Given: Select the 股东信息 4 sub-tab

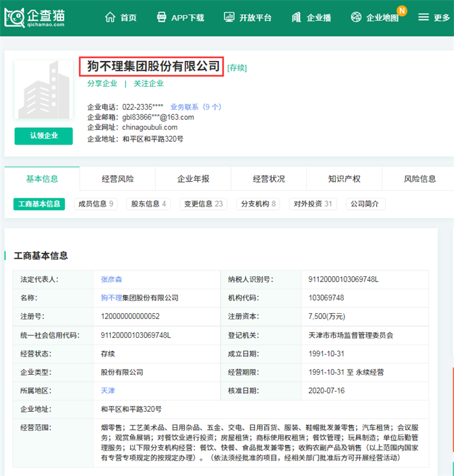Looking at the screenshot, I should pos(149,204).
